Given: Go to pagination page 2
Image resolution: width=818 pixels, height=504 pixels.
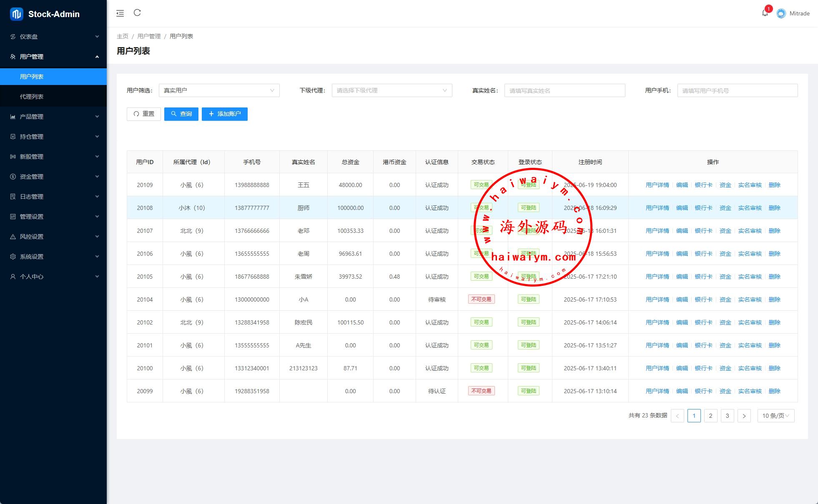Looking at the screenshot, I should point(710,416).
